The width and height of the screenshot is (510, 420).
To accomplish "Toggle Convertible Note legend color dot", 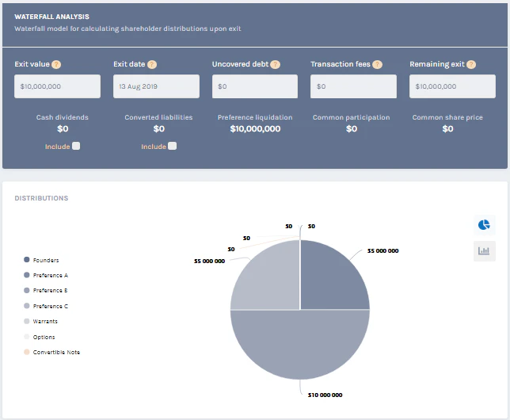I will pos(27,352).
